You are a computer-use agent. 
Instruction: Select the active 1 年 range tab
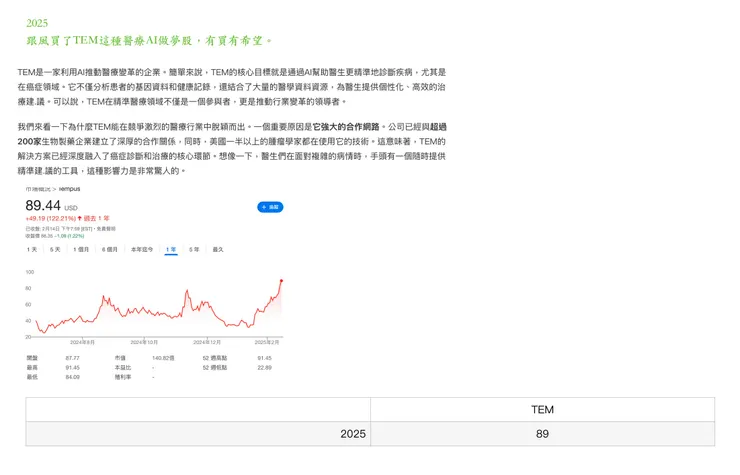click(x=171, y=249)
